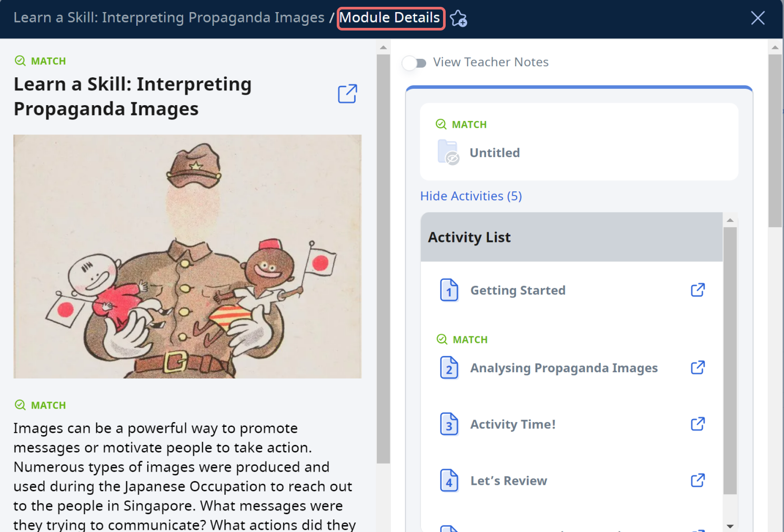784x532 pixels.
Task: Close the Module Details dialog
Action: [x=758, y=18]
